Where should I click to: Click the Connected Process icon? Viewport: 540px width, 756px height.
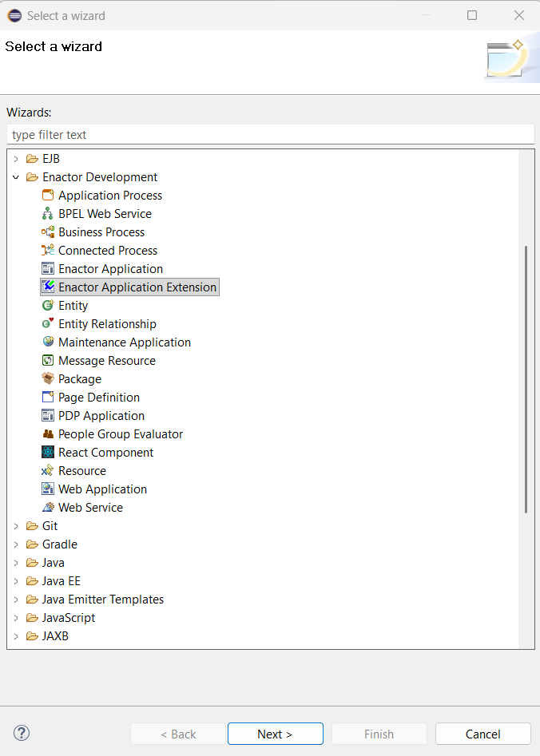click(x=48, y=250)
